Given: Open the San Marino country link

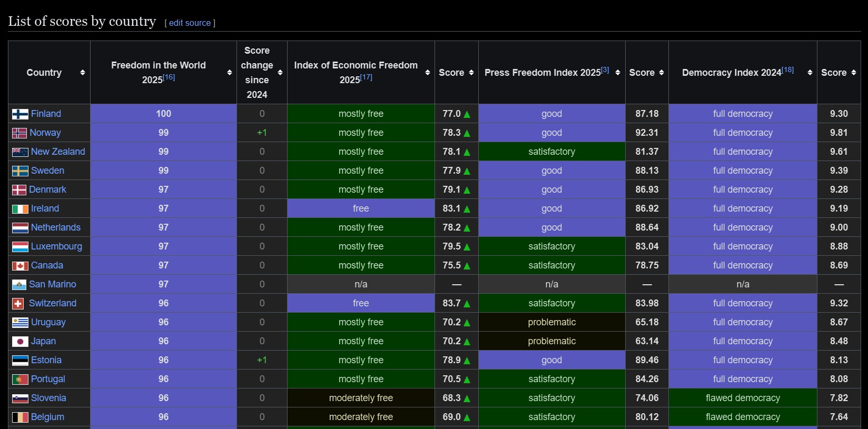Looking at the screenshot, I should [53, 284].
